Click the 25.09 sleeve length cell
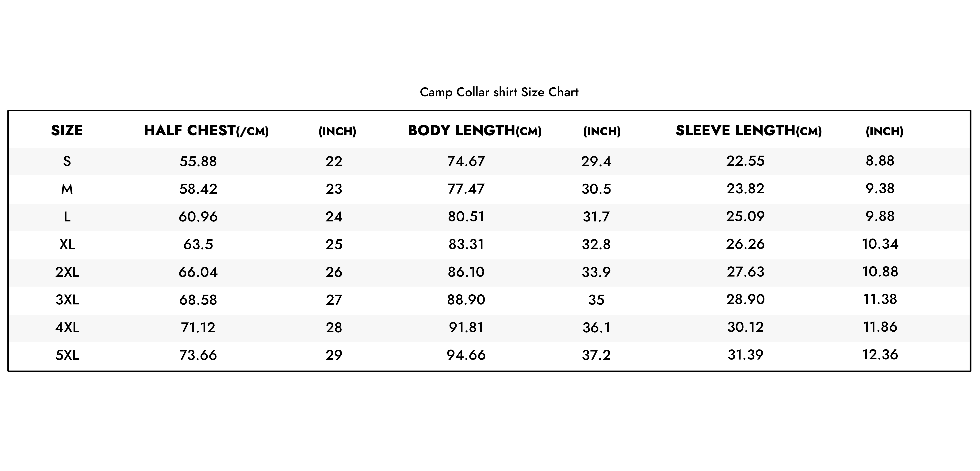The image size is (980, 471). [745, 216]
